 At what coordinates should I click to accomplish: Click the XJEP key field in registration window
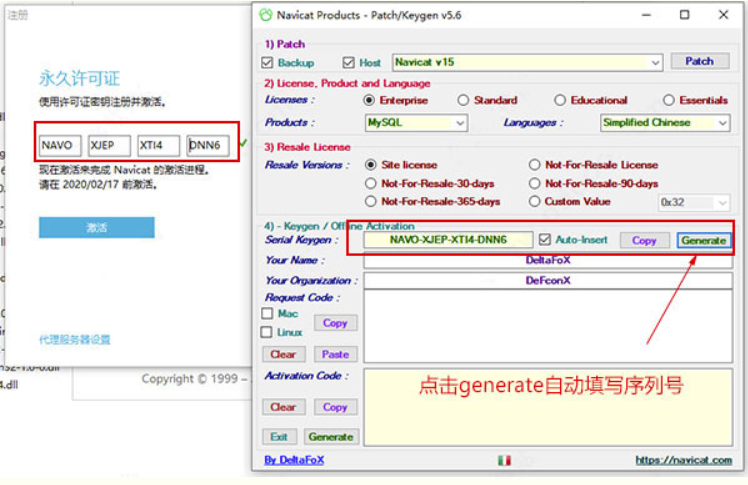[109, 145]
